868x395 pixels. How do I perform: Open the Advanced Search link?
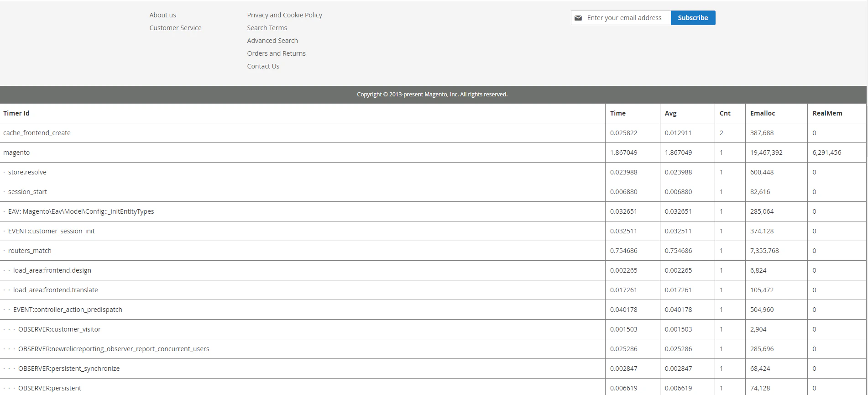(272, 41)
